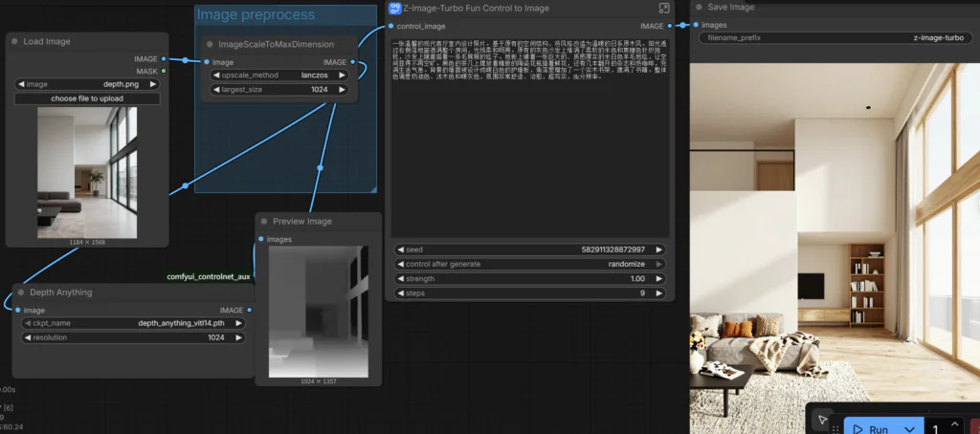
Task: Click the green MASK output connector
Action: 164,70
